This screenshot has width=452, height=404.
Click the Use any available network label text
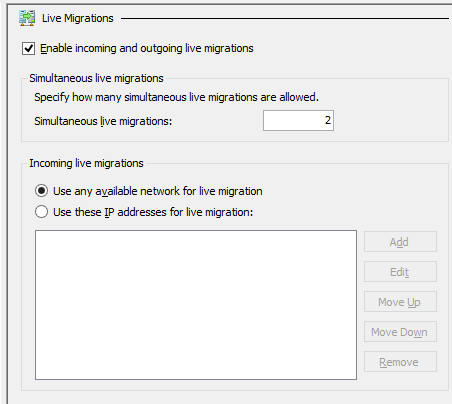[x=158, y=191]
